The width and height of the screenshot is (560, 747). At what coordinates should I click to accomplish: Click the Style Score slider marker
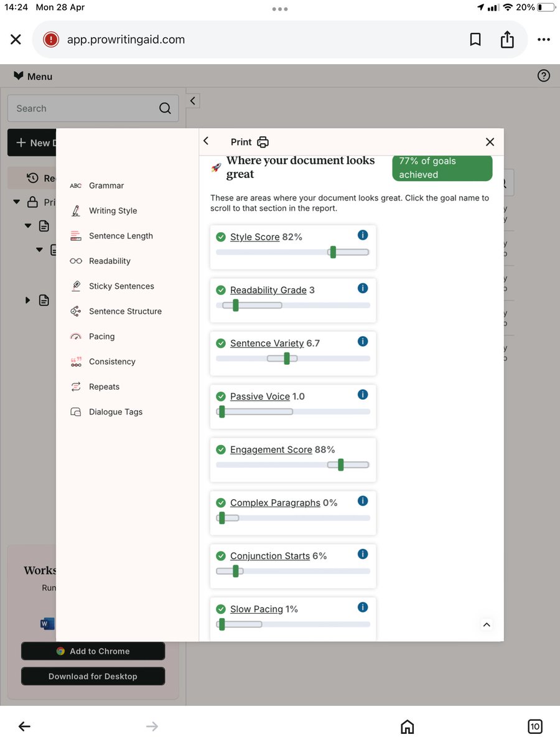333,252
